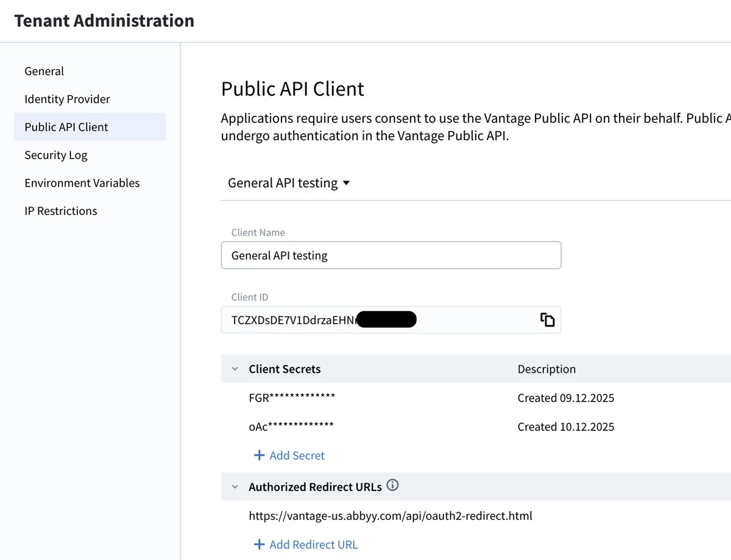This screenshot has width=731, height=560.
Task: Copy the Client ID using the copy icon
Action: 546,319
